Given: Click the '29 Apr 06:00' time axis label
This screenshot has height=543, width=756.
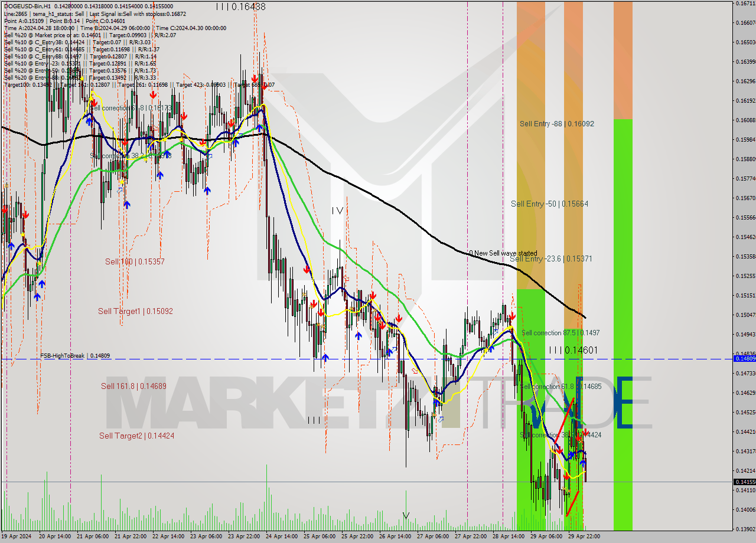Looking at the screenshot, I should 546,537.
